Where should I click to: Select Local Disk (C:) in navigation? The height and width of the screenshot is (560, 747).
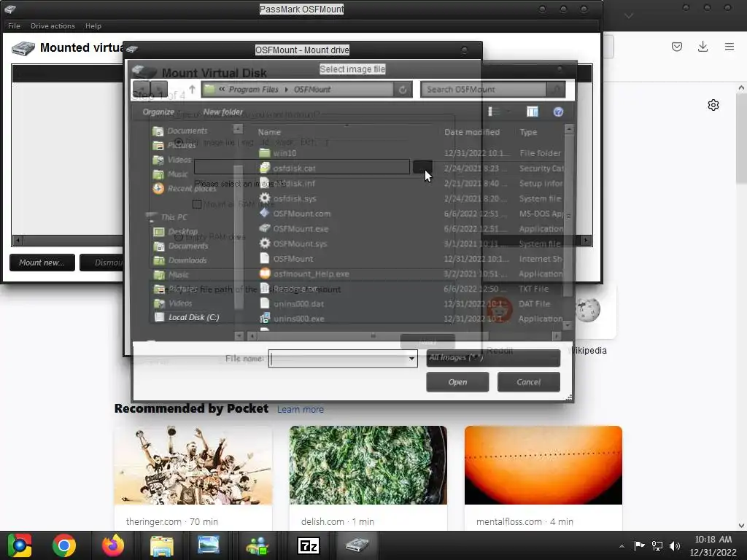tap(187, 317)
